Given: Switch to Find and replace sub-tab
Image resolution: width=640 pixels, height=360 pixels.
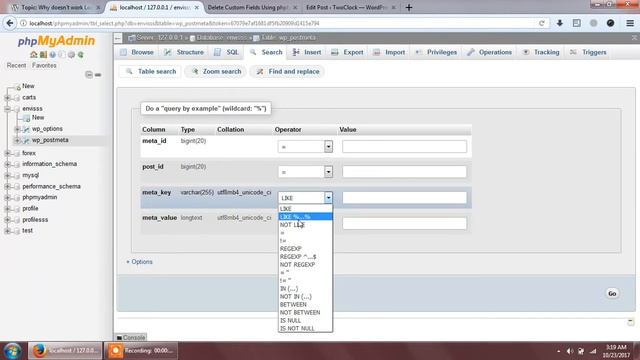Looking at the screenshot, I should 288,71.
